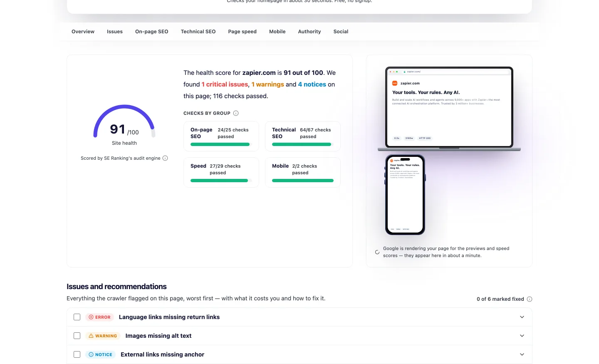
Task: Click info icon next to Checks by group
Action: 236,113
